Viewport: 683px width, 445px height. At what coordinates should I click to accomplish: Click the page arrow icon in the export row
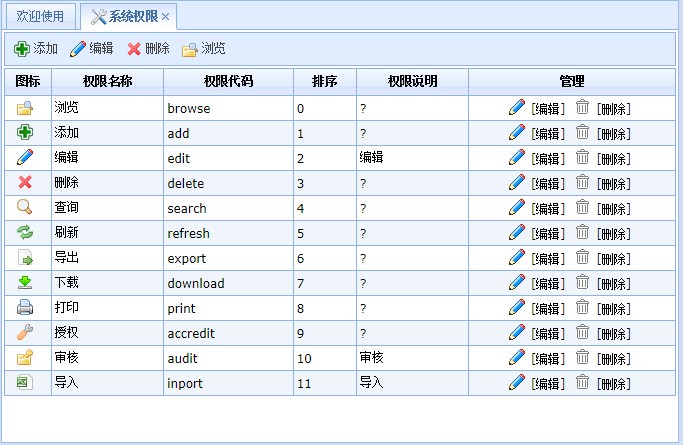(25, 257)
